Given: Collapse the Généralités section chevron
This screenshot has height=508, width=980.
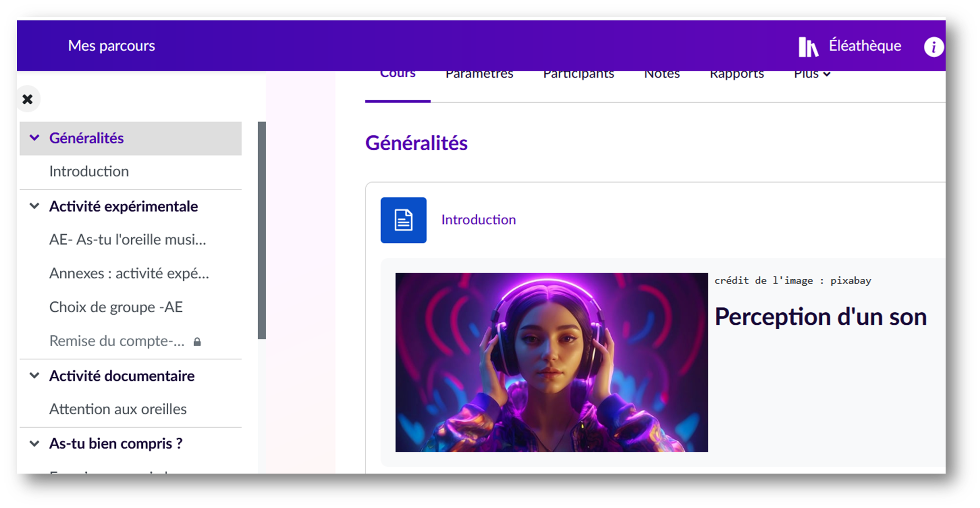Looking at the screenshot, I should (x=34, y=138).
